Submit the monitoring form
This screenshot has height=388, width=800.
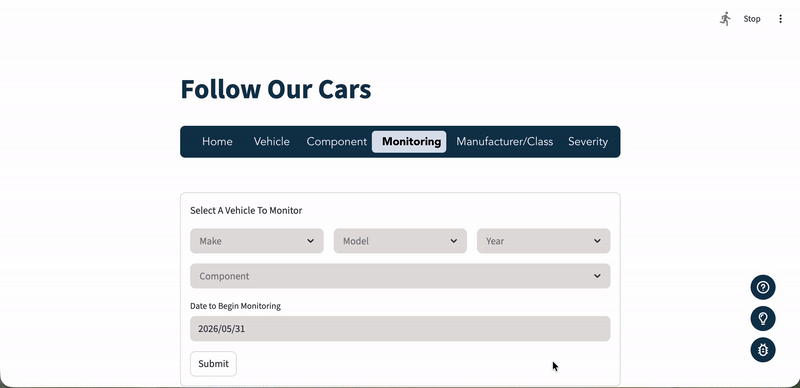click(x=213, y=364)
